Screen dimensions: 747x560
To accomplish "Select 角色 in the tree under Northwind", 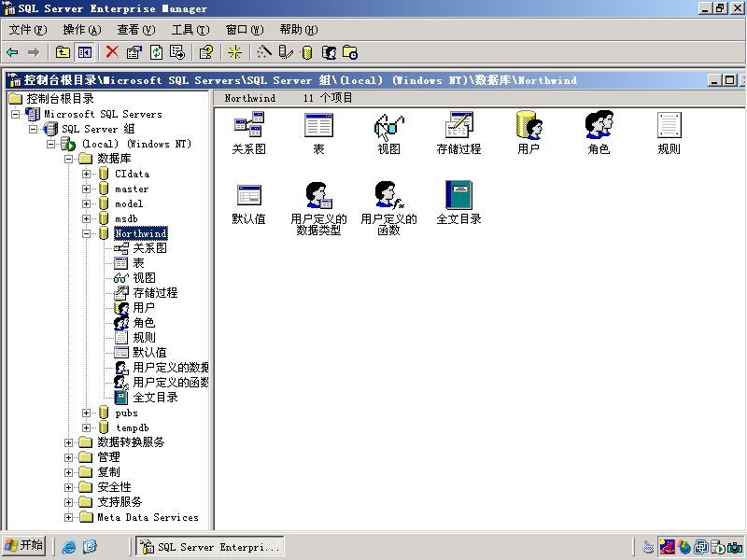I will tap(144, 323).
